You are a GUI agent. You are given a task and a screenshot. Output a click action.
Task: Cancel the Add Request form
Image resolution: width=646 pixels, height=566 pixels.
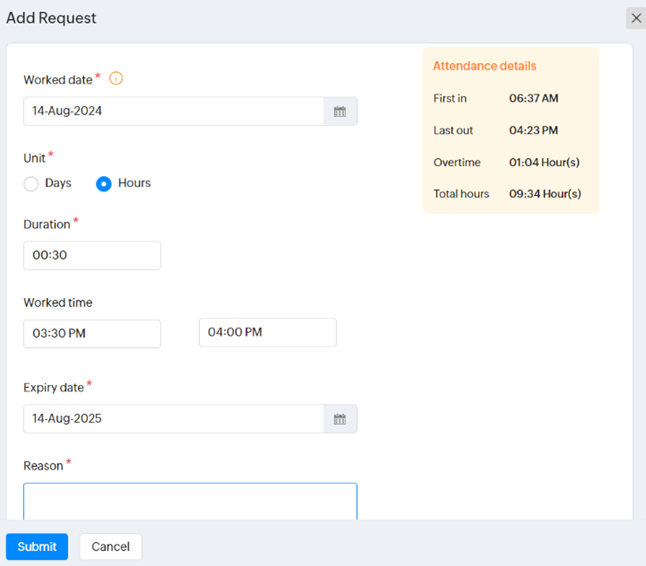pos(110,547)
